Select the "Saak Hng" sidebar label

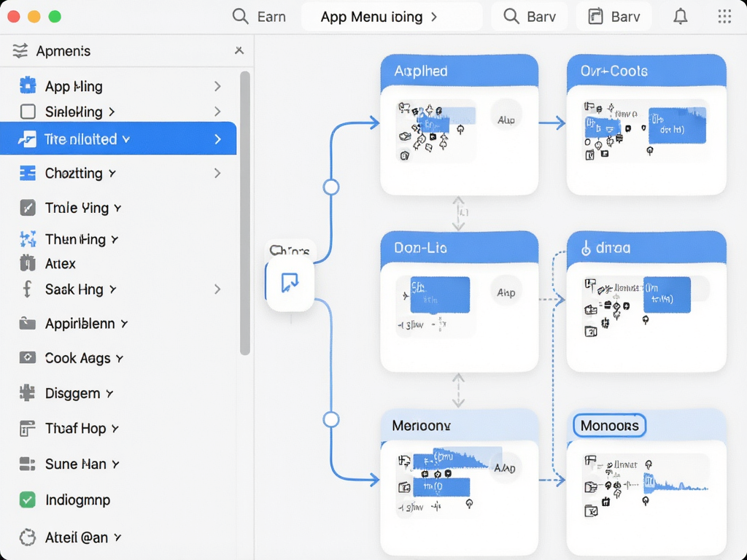[74, 289]
